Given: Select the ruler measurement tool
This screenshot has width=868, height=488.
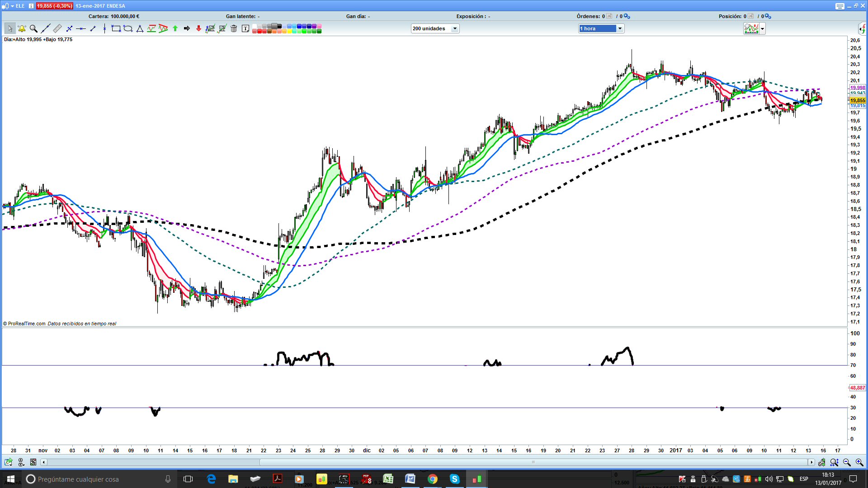Looking at the screenshot, I should click(x=57, y=28).
